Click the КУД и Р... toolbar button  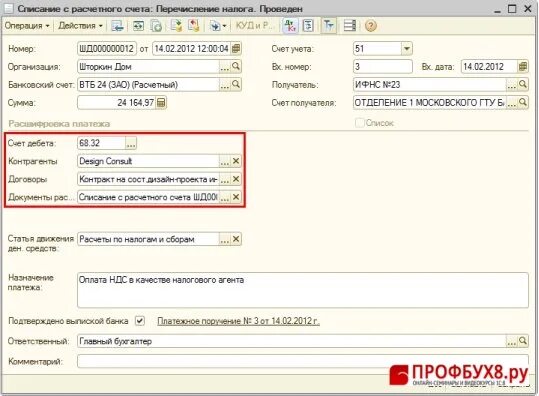[x=254, y=26]
